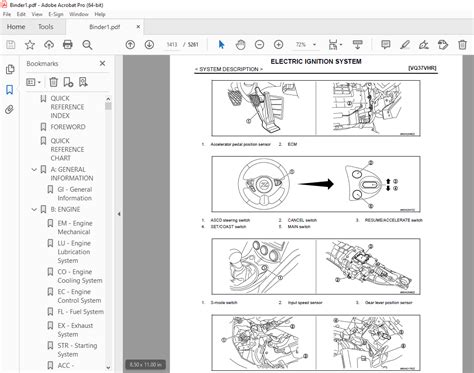
Task: Open the fit page options
Action: [x=335, y=45]
